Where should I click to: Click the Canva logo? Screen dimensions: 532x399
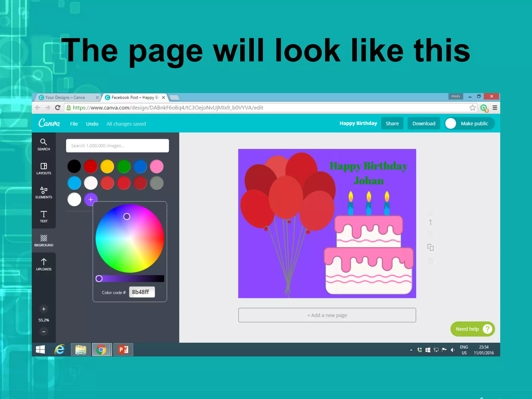[x=49, y=123]
